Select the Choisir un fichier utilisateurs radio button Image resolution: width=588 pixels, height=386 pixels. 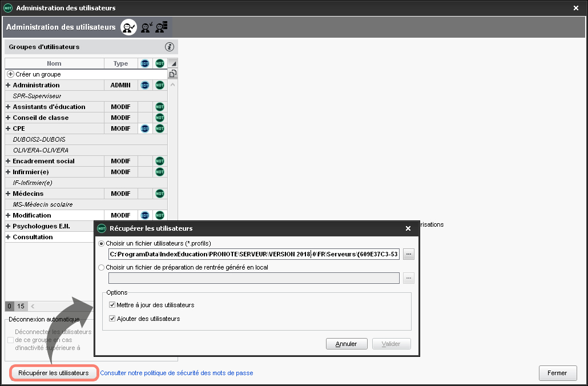pyautogui.click(x=101, y=243)
